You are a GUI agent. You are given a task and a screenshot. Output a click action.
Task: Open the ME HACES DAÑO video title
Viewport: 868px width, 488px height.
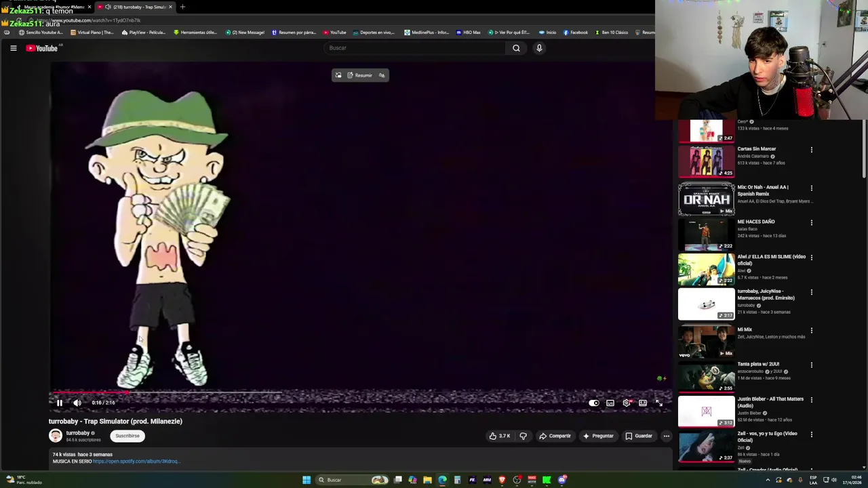click(x=755, y=222)
